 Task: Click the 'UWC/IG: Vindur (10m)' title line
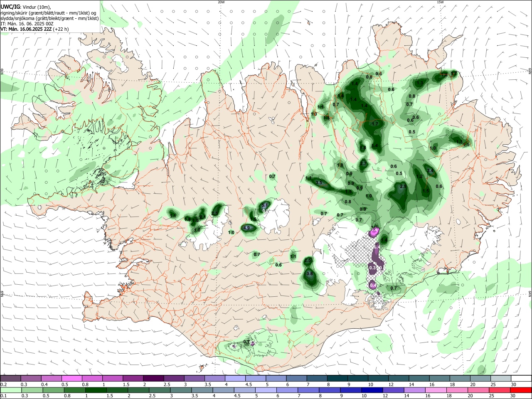pos(25,7)
